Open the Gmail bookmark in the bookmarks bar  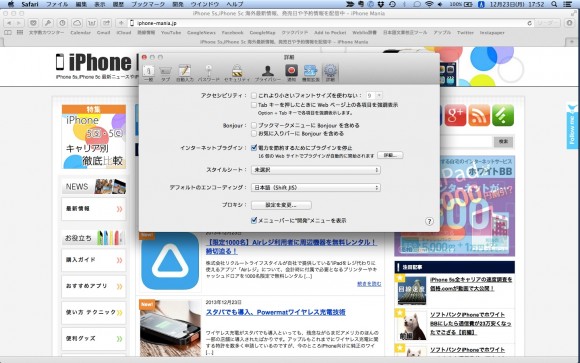(104, 33)
